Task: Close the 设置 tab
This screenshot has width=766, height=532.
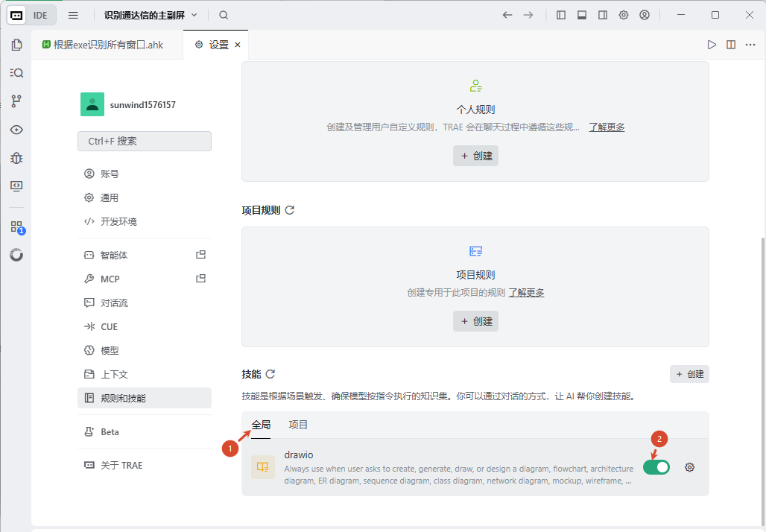Action: [238, 45]
